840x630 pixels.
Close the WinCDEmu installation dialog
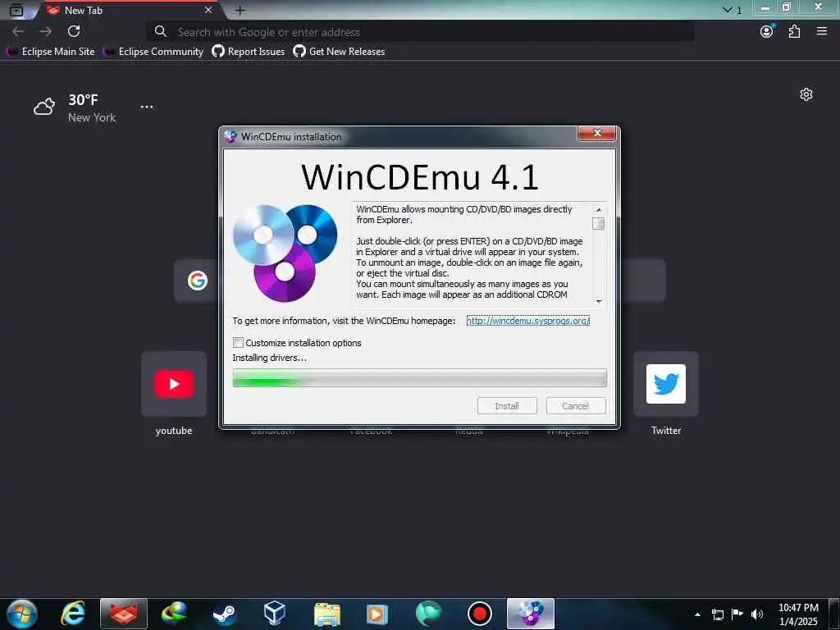597,133
